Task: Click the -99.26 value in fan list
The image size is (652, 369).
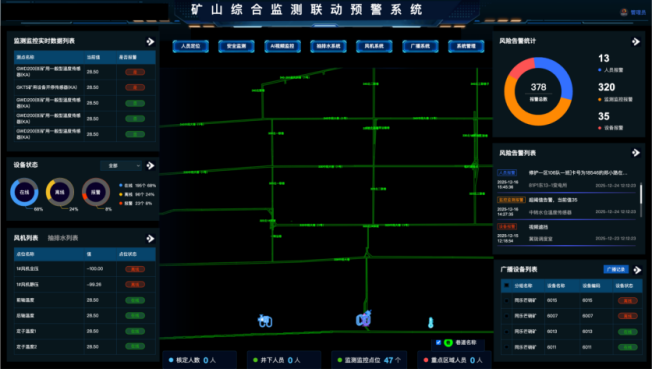Action: pyautogui.click(x=94, y=285)
